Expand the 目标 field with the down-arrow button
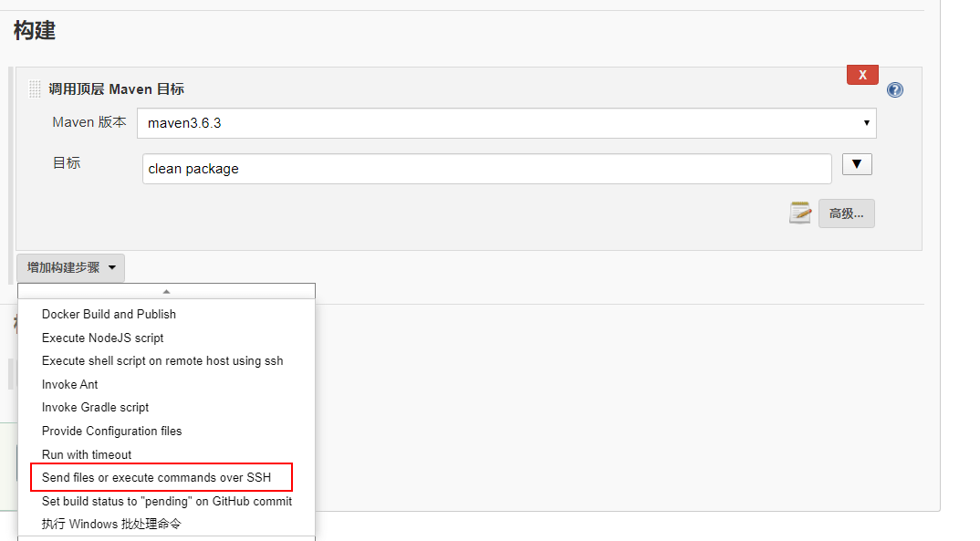Screen dimensions: 980x541 pos(857,164)
